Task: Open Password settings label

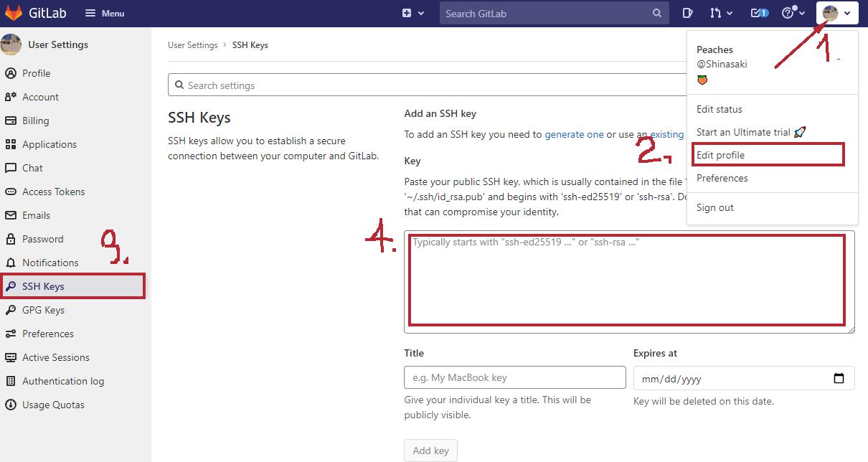Action: pyautogui.click(x=42, y=239)
